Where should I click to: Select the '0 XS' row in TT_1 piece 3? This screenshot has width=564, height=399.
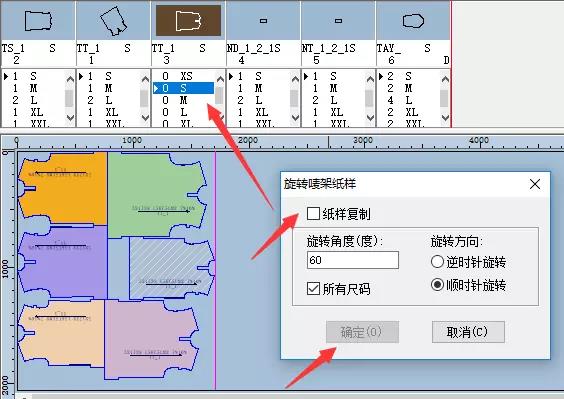[183, 76]
